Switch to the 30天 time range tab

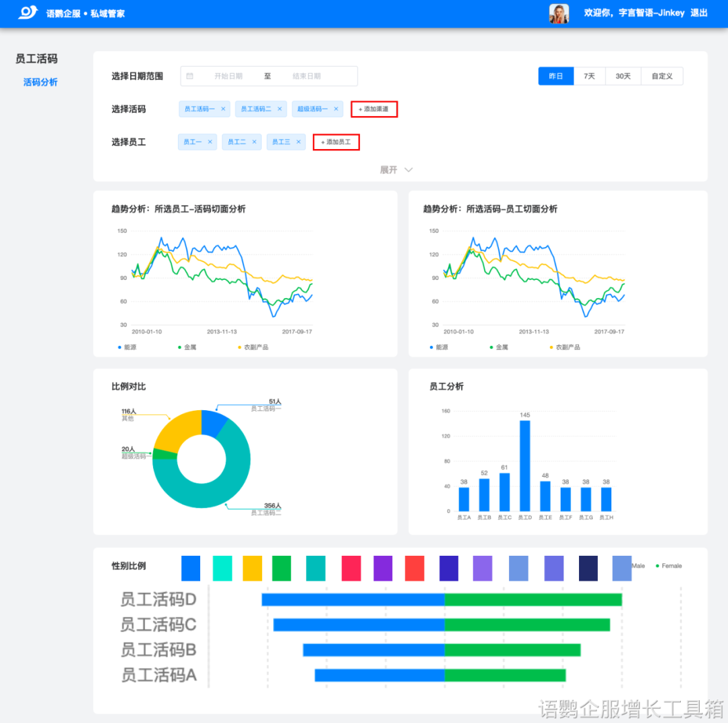(x=623, y=76)
